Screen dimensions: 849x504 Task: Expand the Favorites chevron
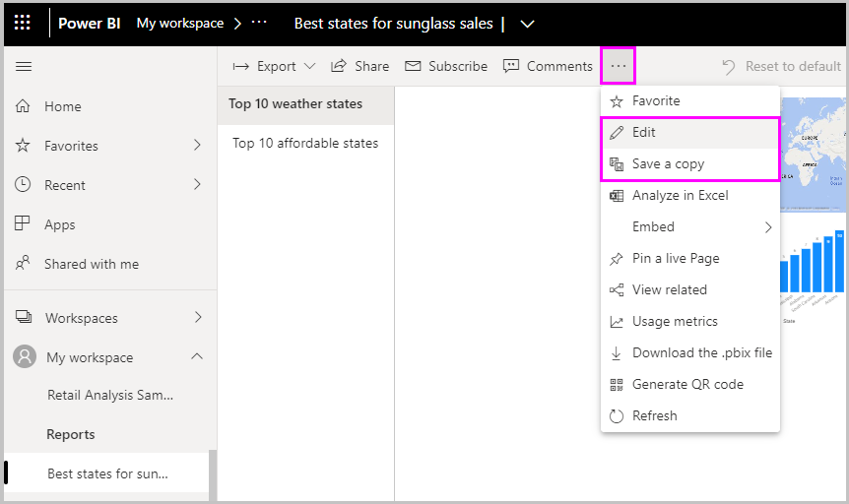(x=198, y=145)
